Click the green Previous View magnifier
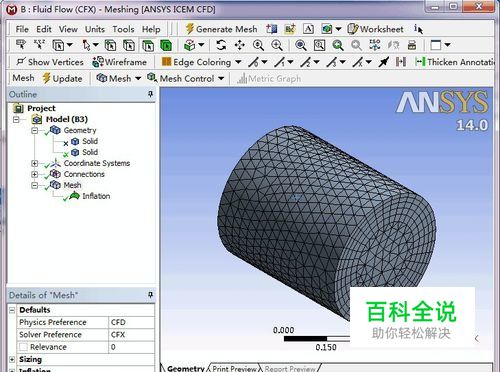Image resolution: width=500 pixels, height=372 pixels. [338, 45]
